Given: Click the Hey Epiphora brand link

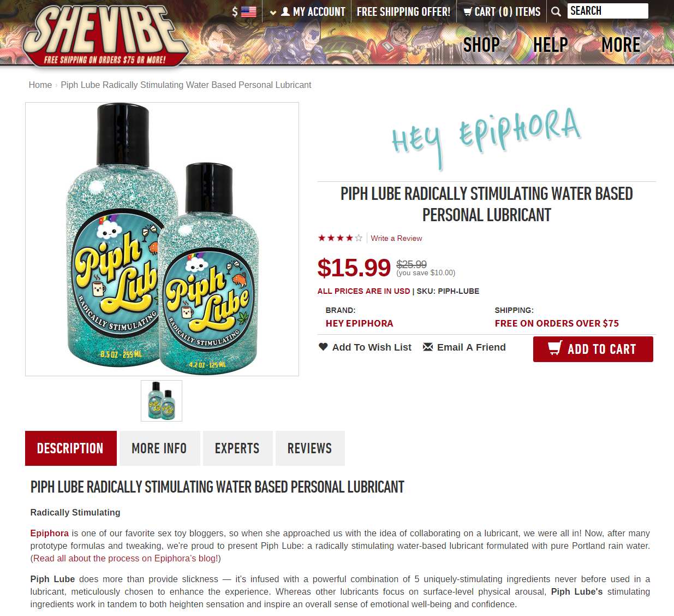Looking at the screenshot, I should point(359,323).
